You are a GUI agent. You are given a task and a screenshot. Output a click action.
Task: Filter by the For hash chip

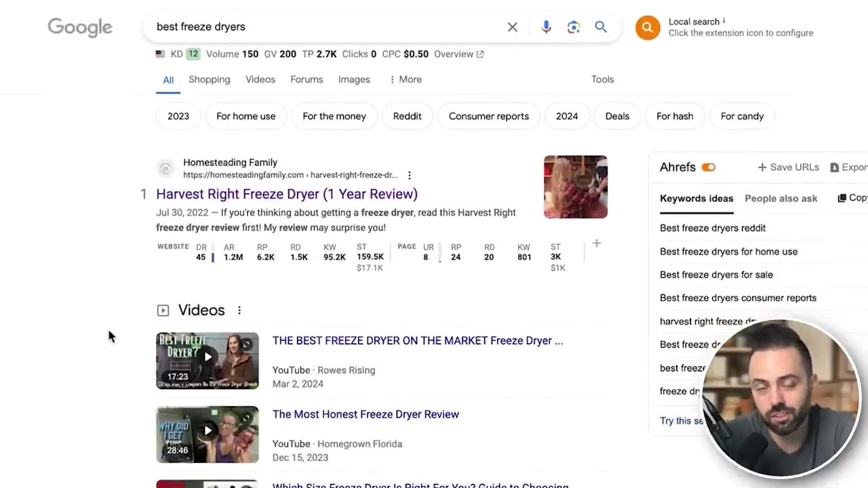(675, 116)
